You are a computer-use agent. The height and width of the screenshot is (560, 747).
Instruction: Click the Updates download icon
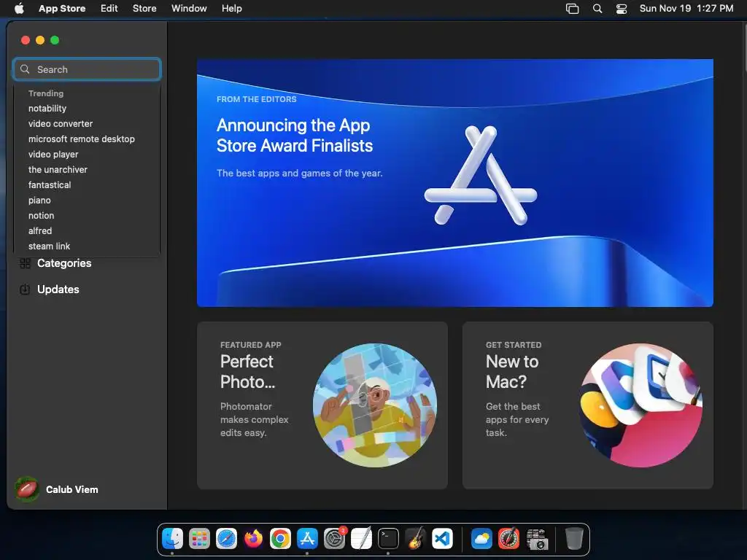tap(25, 289)
